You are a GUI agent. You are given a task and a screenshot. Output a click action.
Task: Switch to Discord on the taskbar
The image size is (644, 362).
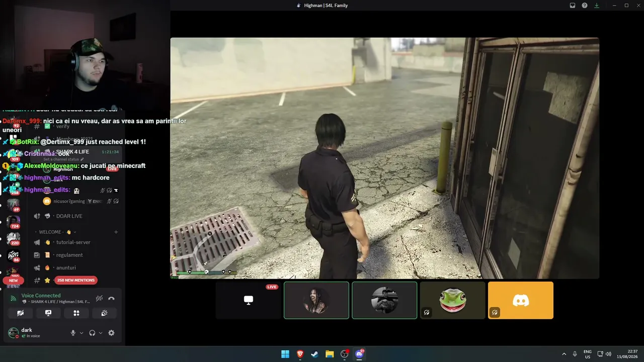click(359, 354)
